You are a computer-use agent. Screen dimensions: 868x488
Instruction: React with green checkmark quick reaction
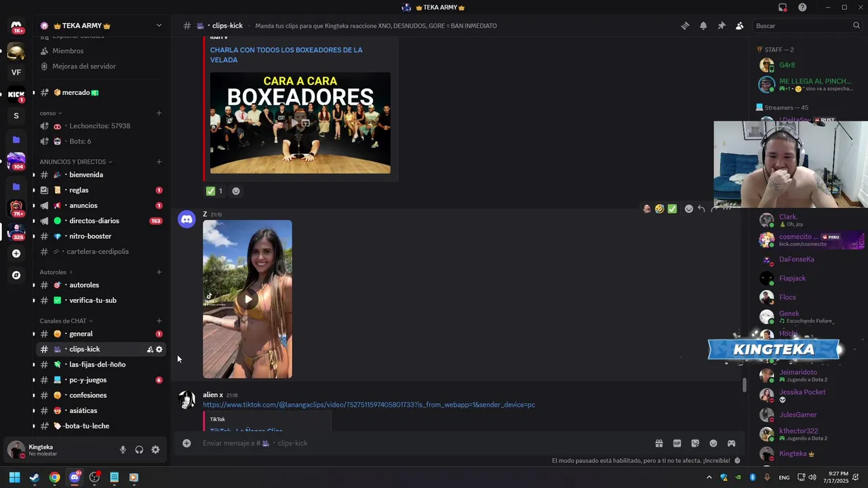[672, 209]
